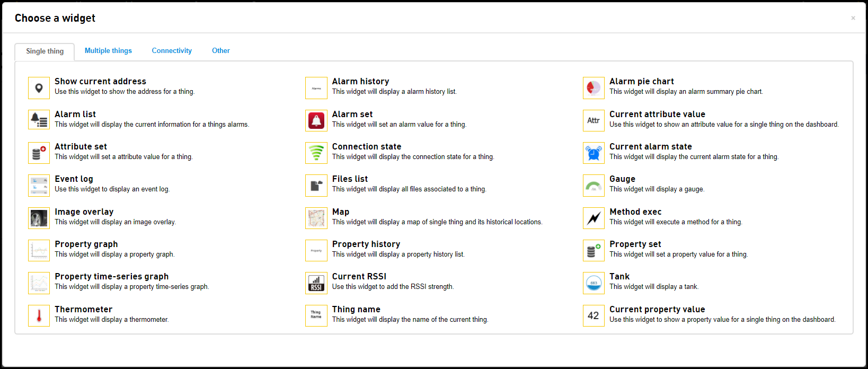Click the Event log widget title
The image size is (868, 369).
(x=74, y=179)
